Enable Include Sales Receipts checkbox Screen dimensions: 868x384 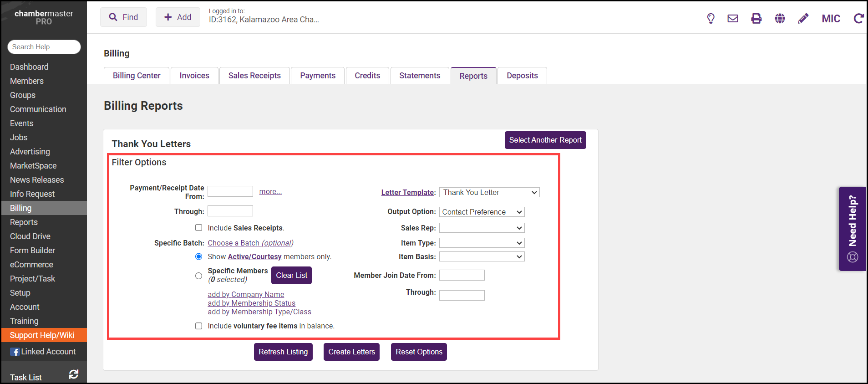pyautogui.click(x=199, y=228)
